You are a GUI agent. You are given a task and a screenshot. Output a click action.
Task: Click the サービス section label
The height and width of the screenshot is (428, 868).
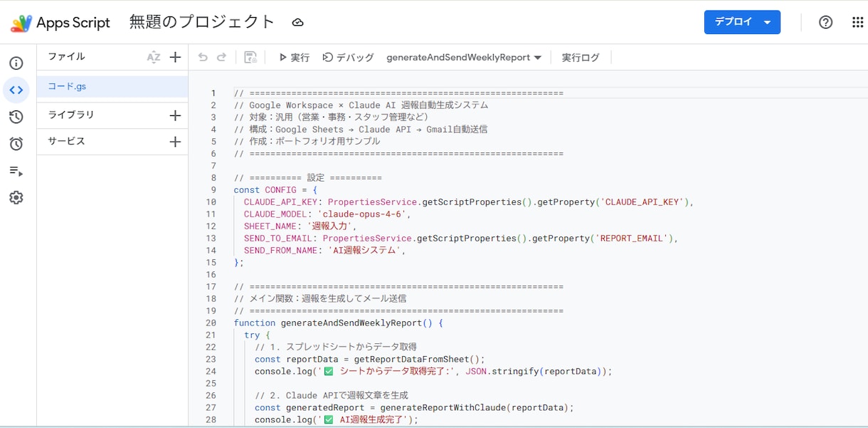tap(67, 141)
